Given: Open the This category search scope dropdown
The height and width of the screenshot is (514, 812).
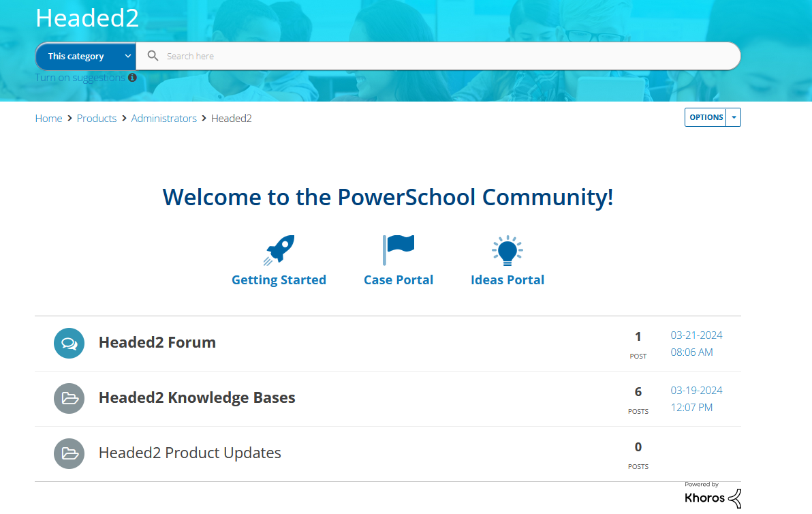Looking at the screenshot, I should tap(84, 56).
